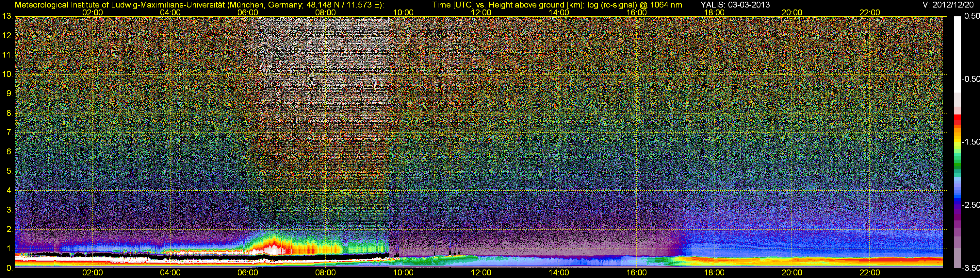
Task: Select the 13 km height axis label
Action: tap(7, 16)
